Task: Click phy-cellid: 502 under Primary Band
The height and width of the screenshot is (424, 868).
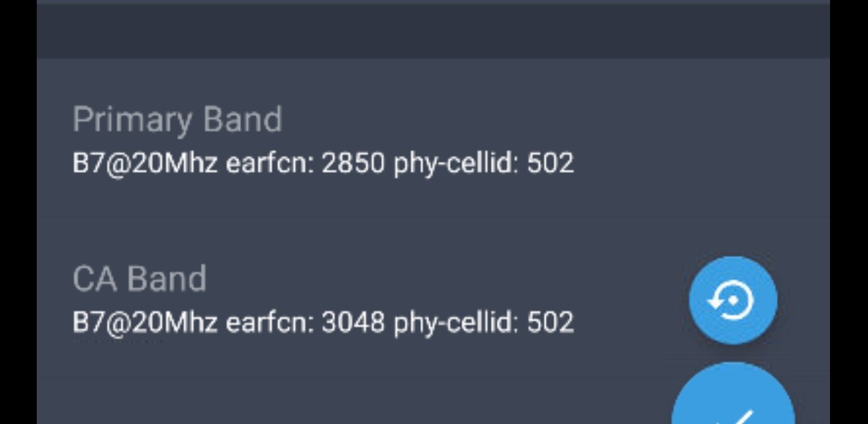Action: pyautogui.click(x=483, y=163)
